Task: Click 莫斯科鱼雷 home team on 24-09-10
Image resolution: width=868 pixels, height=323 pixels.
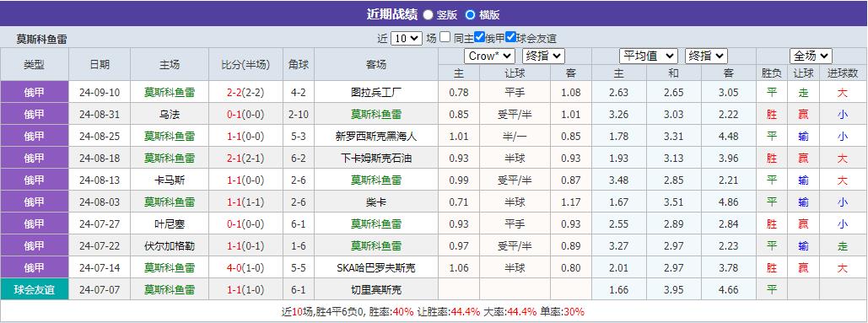Action: point(170,93)
